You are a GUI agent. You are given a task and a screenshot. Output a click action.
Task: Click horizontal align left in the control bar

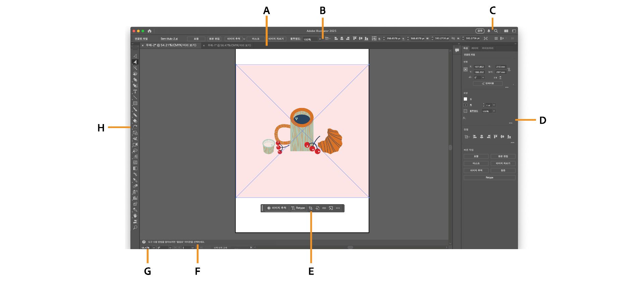pos(336,39)
